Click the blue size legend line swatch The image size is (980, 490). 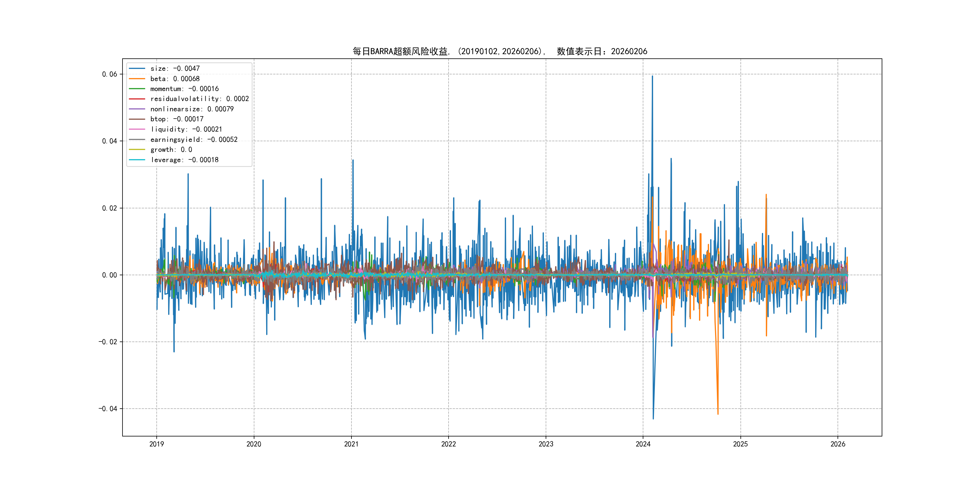[x=137, y=68]
